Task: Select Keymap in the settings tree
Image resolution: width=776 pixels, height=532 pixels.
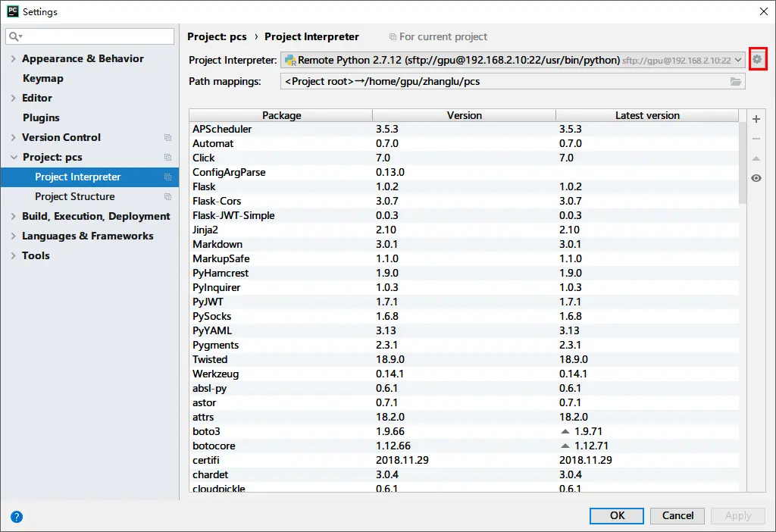Action: (x=43, y=78)
